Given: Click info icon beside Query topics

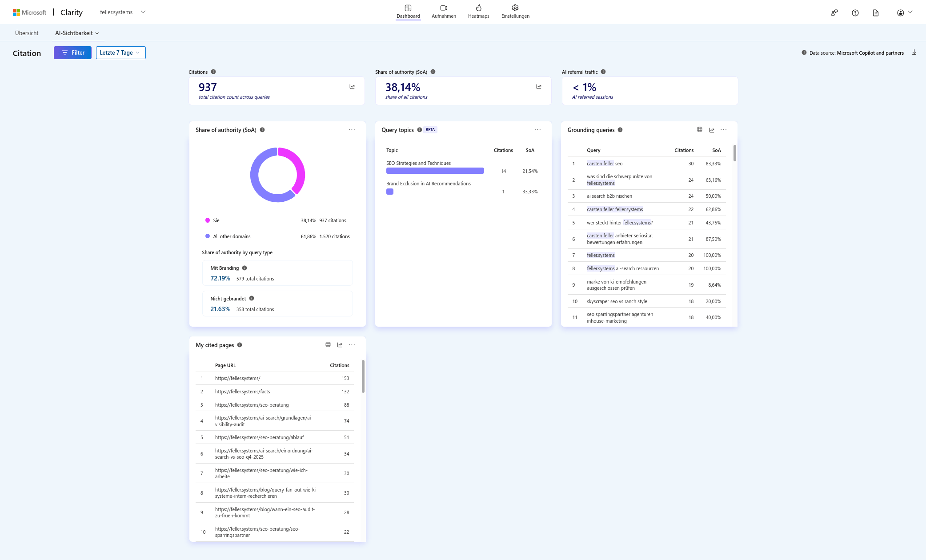Looking at the screenshot, I should pyautogui.click(x=420, y=130).
